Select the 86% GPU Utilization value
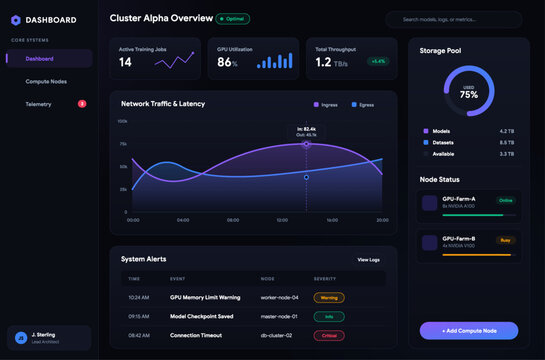Viewport: 545px width, 360px height. (227, 62)
